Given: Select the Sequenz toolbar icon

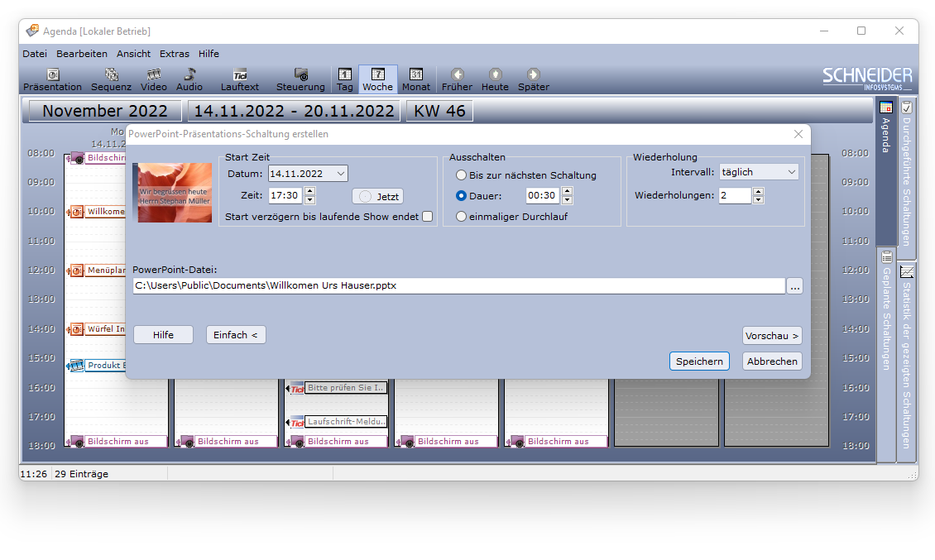Looking at the screenshot, I should click(111, 80).
